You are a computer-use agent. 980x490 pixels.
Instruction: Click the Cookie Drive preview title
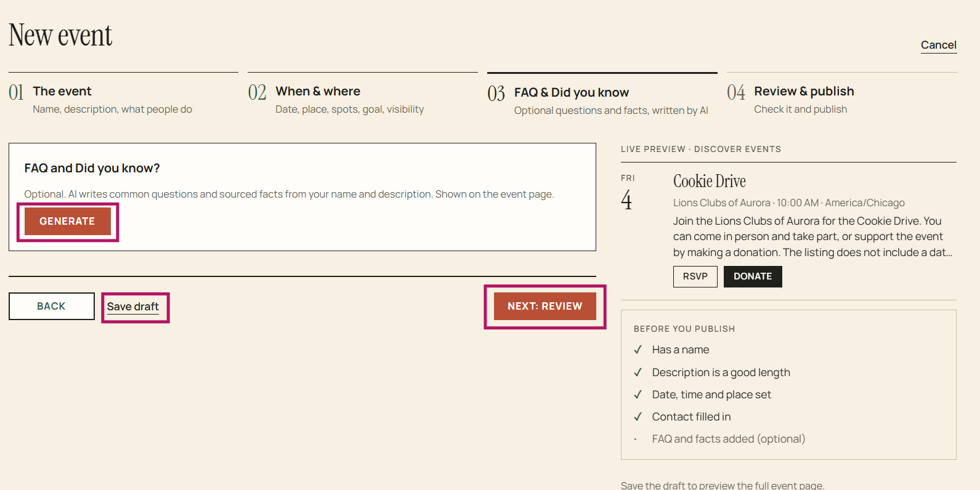click(709, 181)
